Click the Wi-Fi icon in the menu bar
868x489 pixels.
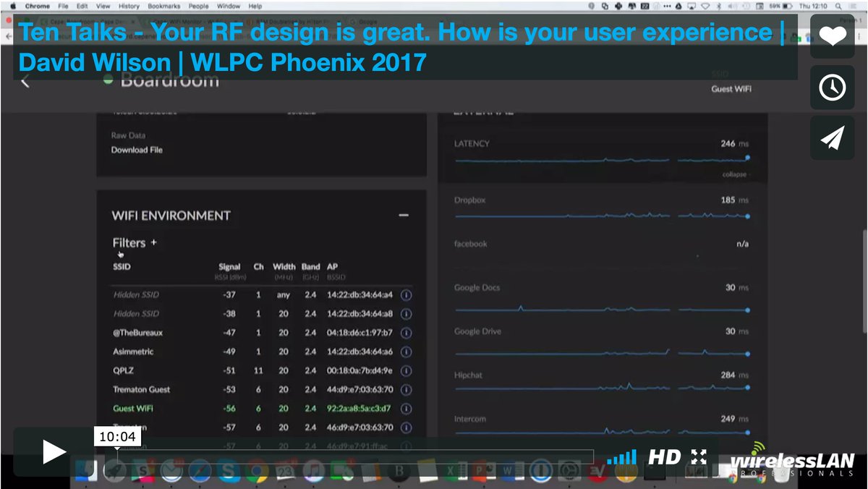(705, 6)
